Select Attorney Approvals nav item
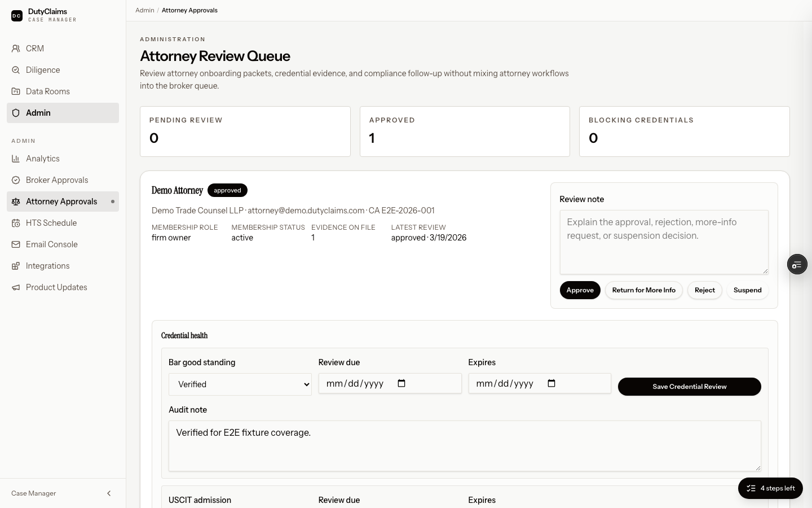Screen dimensions: 812x508 [63, 202]
